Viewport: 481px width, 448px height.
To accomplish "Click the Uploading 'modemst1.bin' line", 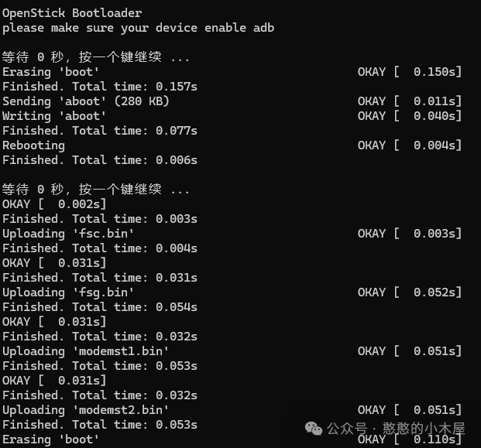I will click(85, 351).
